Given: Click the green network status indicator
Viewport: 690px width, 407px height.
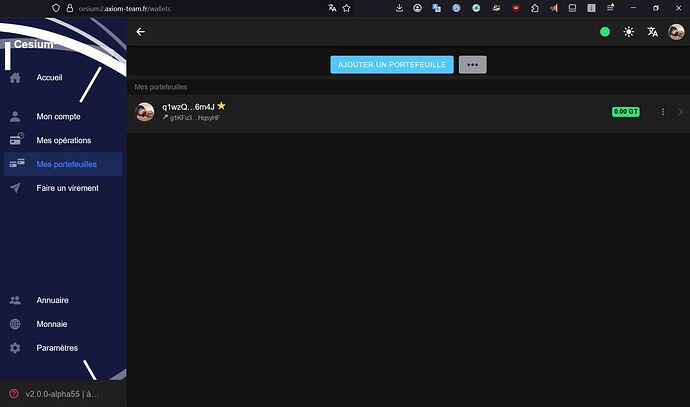Looking at the screenshot, I should pyautogui.click(x=604, y=32).
